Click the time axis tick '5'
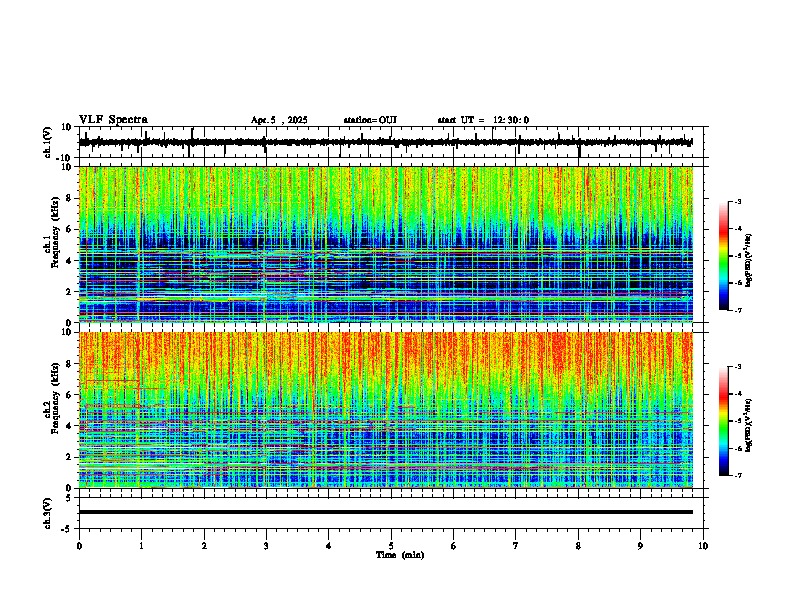Viewport: 792px width, 612px height. click(391, 546)
